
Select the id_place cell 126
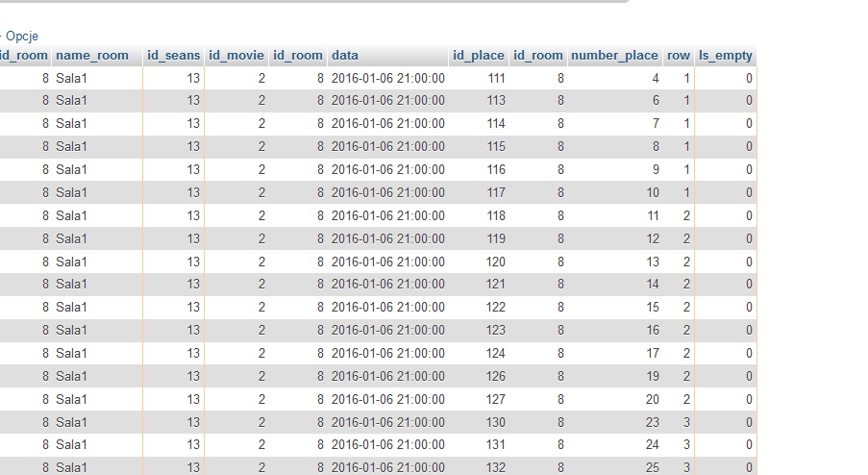click(495, 377)
